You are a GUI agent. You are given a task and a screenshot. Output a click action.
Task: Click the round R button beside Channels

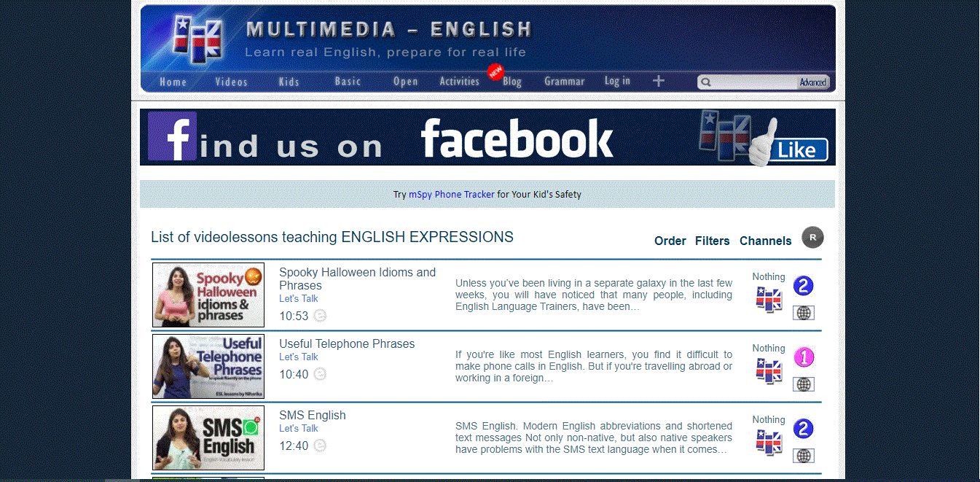813,237
